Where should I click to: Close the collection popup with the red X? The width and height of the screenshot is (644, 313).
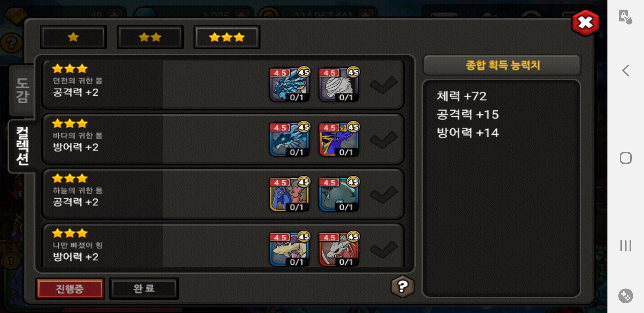pyautogui.click(x=585, y=23)
